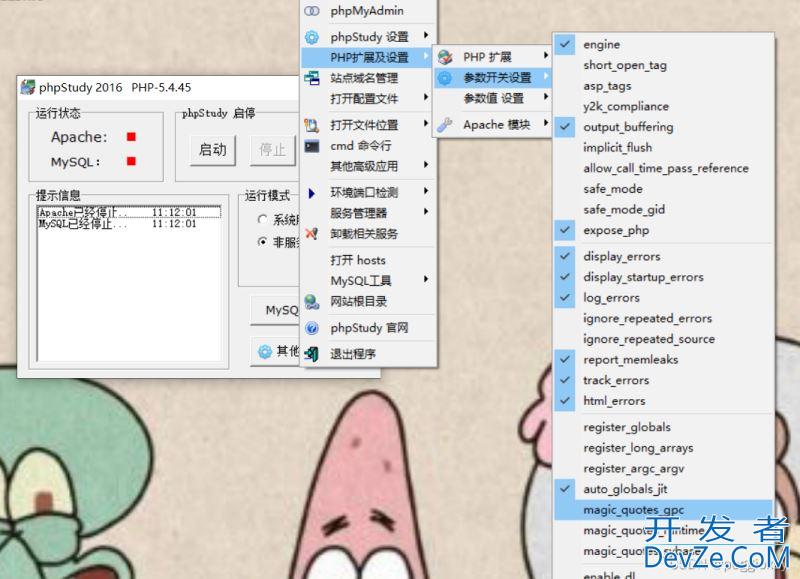Expand MySQL工具 submenu arrow

(426, 280)
